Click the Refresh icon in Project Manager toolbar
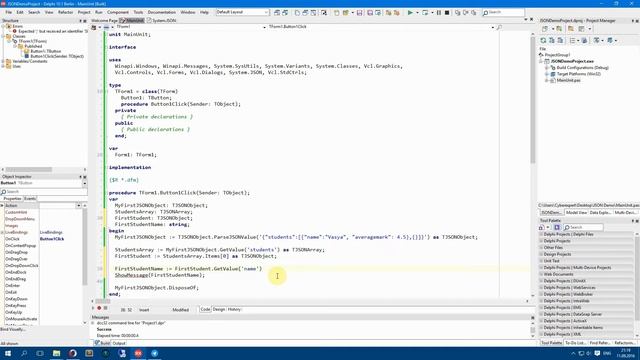640x360 pixels. pyautogui.click(x=543, y=40)
